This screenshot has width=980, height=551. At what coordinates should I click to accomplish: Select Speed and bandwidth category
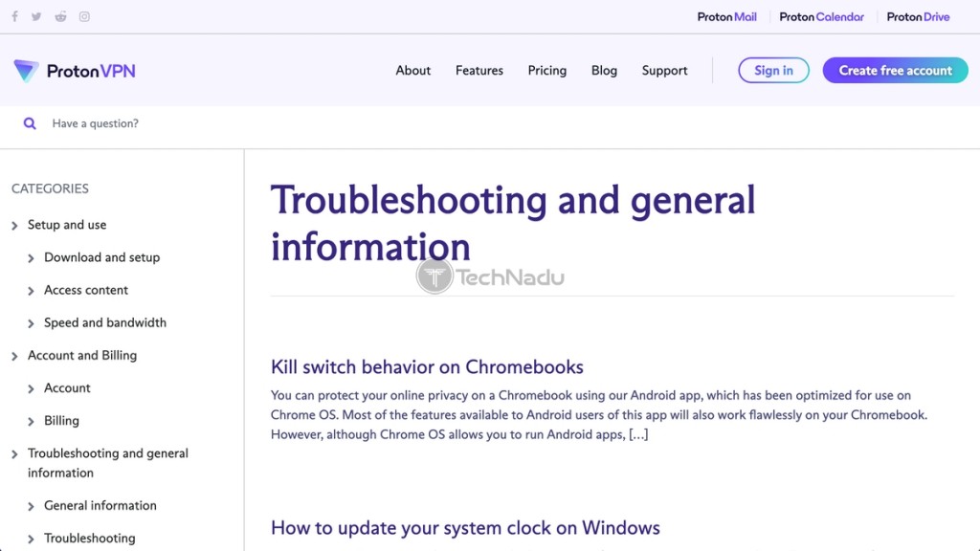click(105, 323)
